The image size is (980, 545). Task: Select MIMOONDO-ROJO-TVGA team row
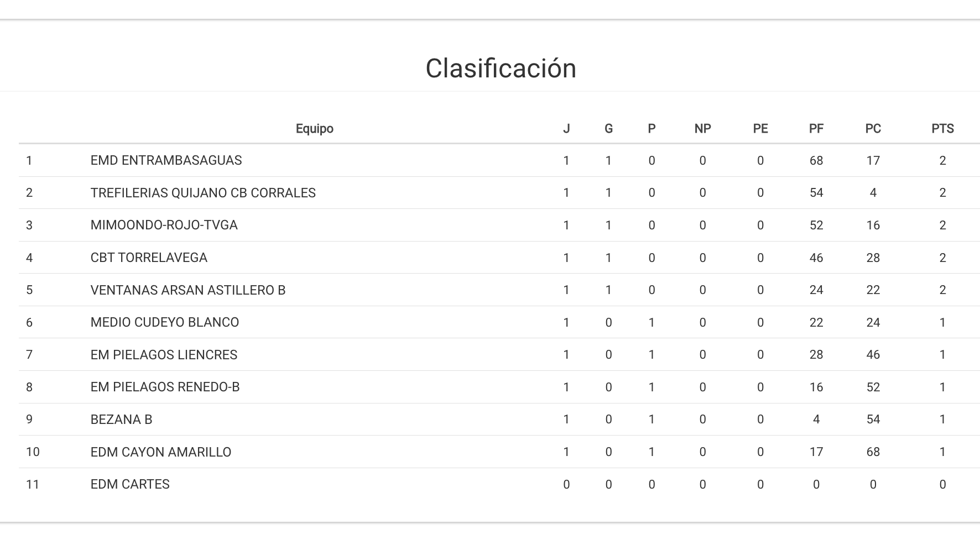(x=164, y=225)
